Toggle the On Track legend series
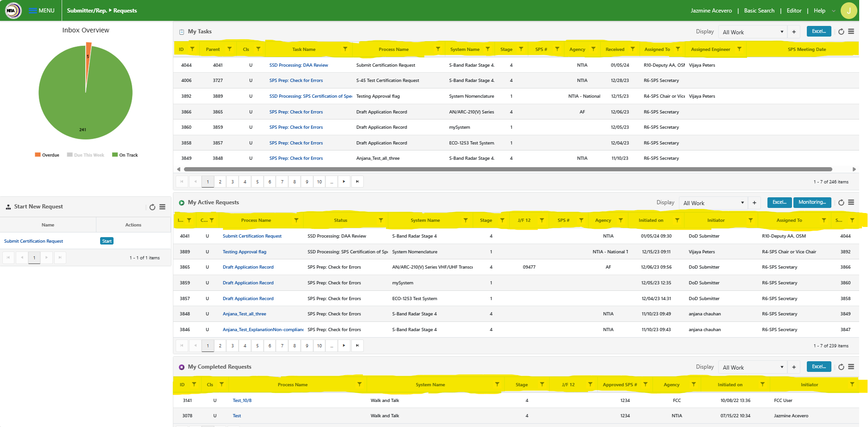Image resolution: width=868 pixels, height=427 pixels. (125, 155)
